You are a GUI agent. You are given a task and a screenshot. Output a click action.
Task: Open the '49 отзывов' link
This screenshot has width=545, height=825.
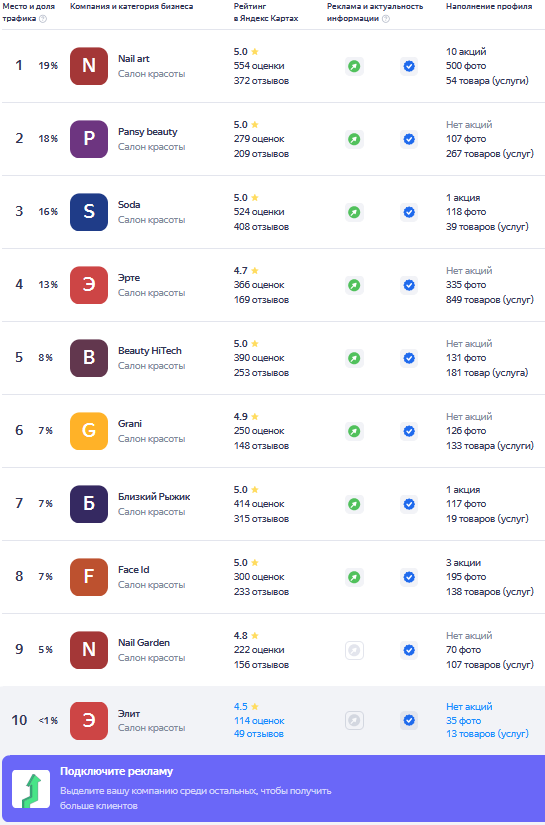pyautogui.click(x=259, y=734)
